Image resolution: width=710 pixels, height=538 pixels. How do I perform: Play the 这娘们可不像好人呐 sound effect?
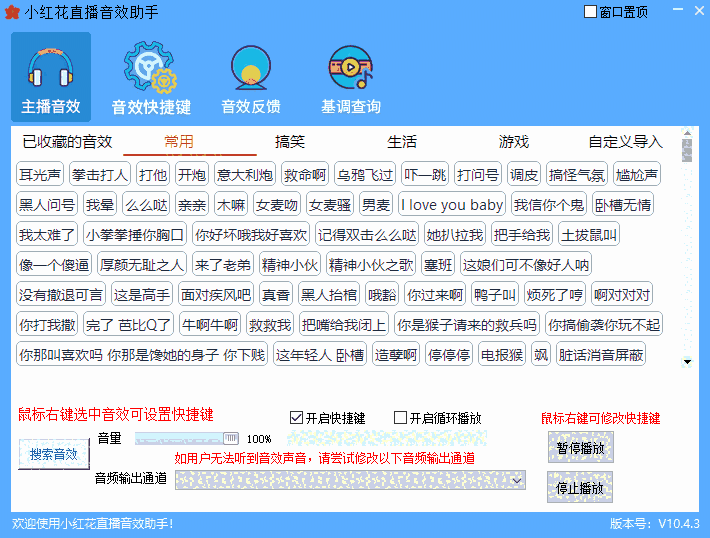tap(526, 264)
